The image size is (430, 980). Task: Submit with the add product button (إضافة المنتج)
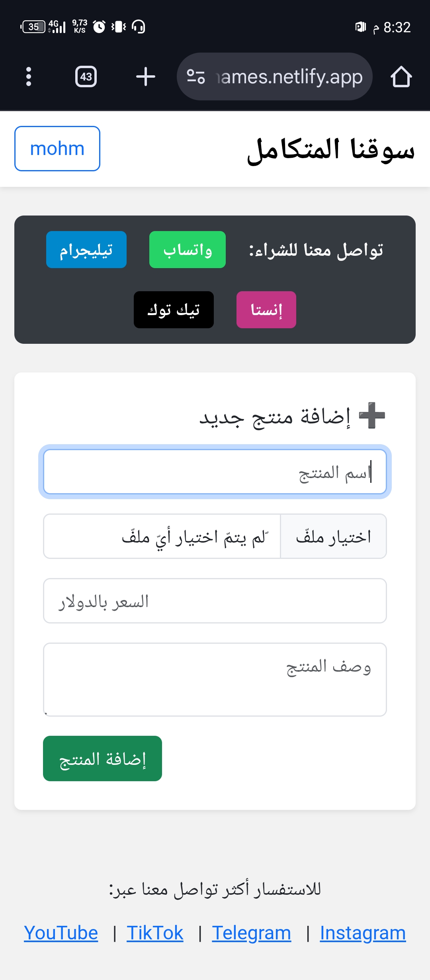click(102, 759)
